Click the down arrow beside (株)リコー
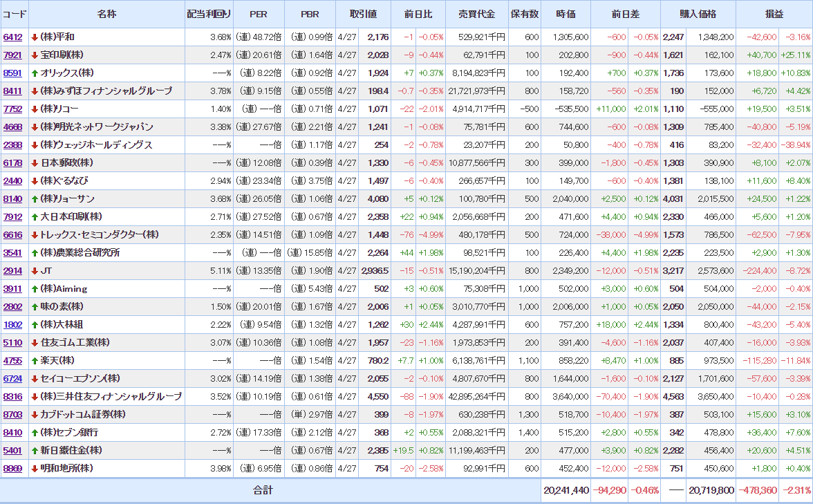The width and height of the screenshot is (813, 504). (x=35, y=109)
